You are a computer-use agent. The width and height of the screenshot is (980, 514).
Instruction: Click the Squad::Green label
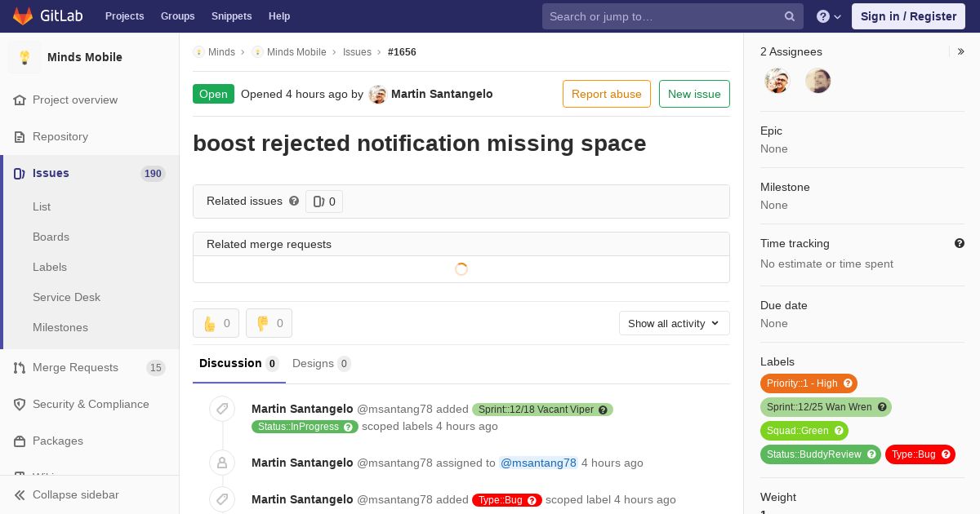point(804,431)
